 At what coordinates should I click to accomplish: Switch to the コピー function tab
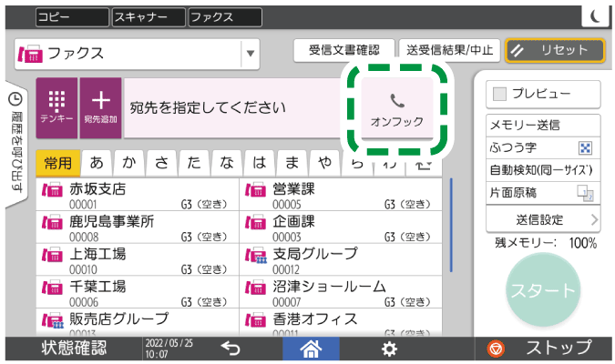72,17
